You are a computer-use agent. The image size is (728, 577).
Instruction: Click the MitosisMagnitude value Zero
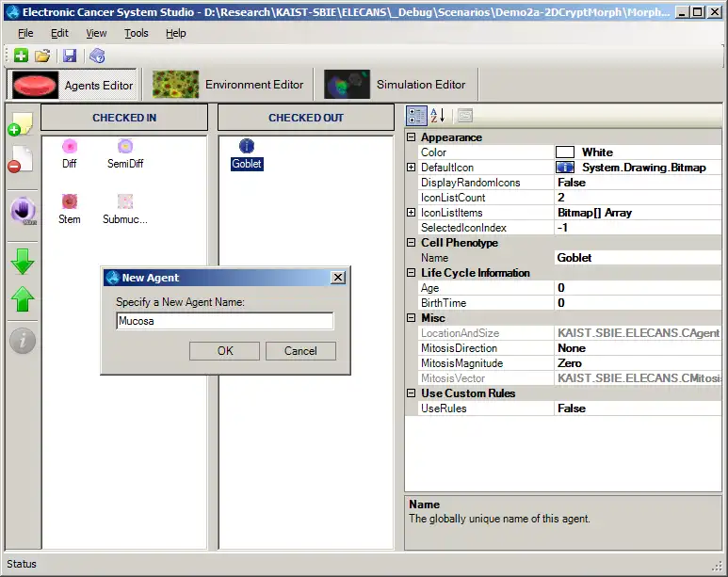point(638,363)
